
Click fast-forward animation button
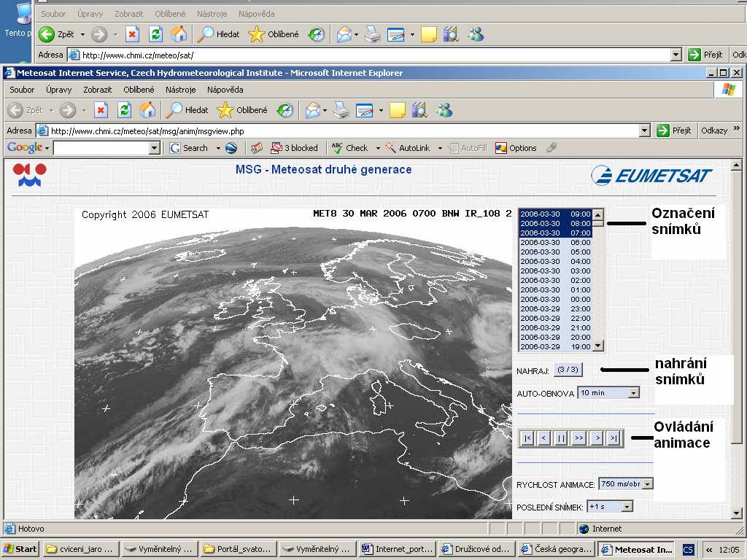578,437
